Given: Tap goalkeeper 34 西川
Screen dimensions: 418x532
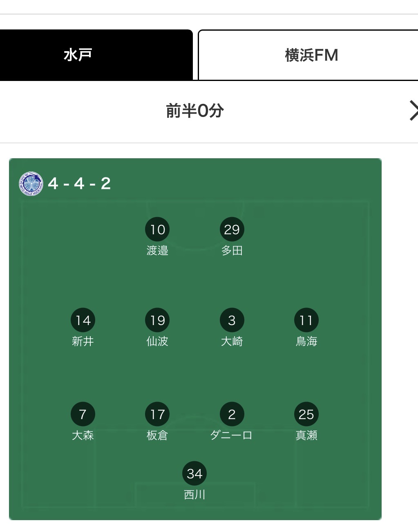Looking at the screenshot, I should (x=194, y=474).
